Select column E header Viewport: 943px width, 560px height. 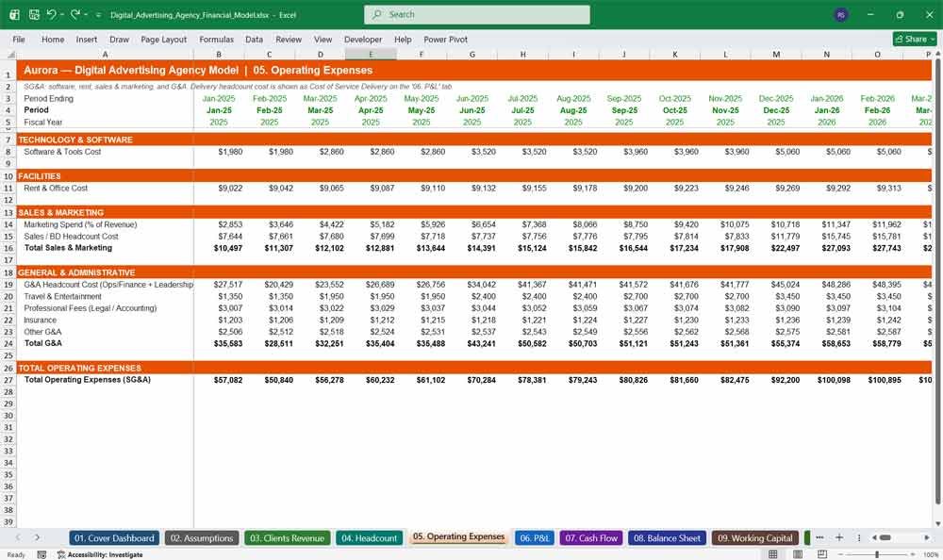tap(371, 54)
